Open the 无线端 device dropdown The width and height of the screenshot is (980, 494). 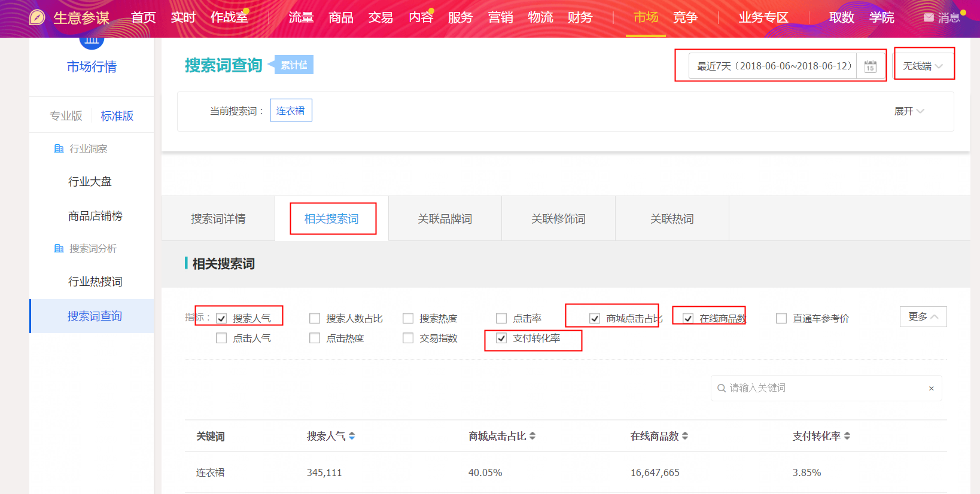(923, 66)
